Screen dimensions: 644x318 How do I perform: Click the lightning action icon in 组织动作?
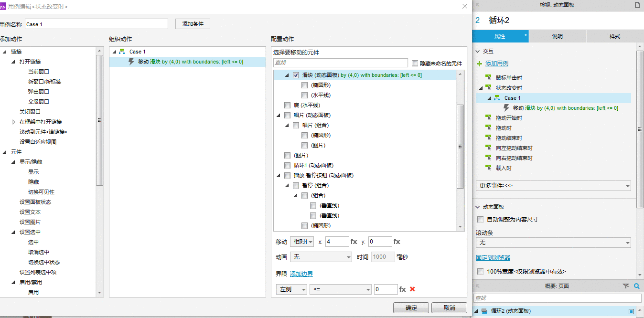131,62
